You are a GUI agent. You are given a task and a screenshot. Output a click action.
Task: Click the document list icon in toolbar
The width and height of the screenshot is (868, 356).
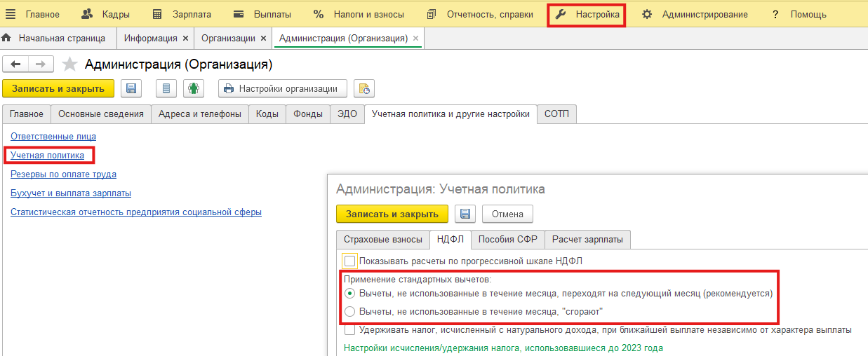166,88
